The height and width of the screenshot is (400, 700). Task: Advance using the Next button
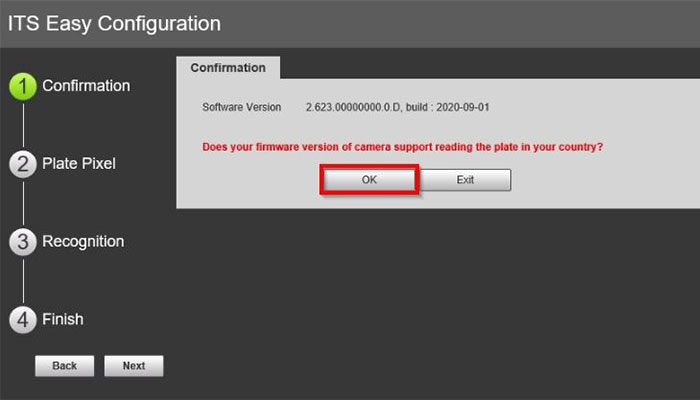coord(134,366)
